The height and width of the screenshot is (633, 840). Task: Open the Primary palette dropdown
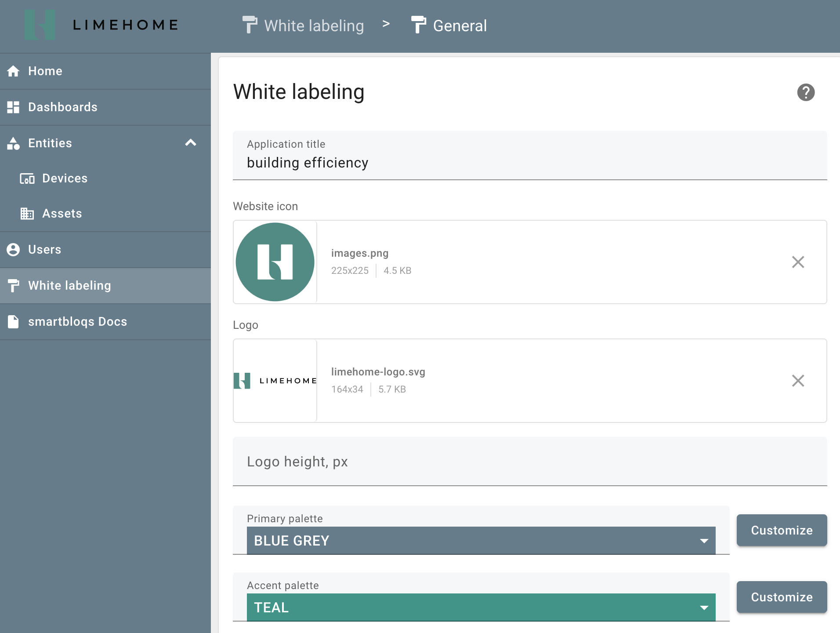tap(481, 541)
